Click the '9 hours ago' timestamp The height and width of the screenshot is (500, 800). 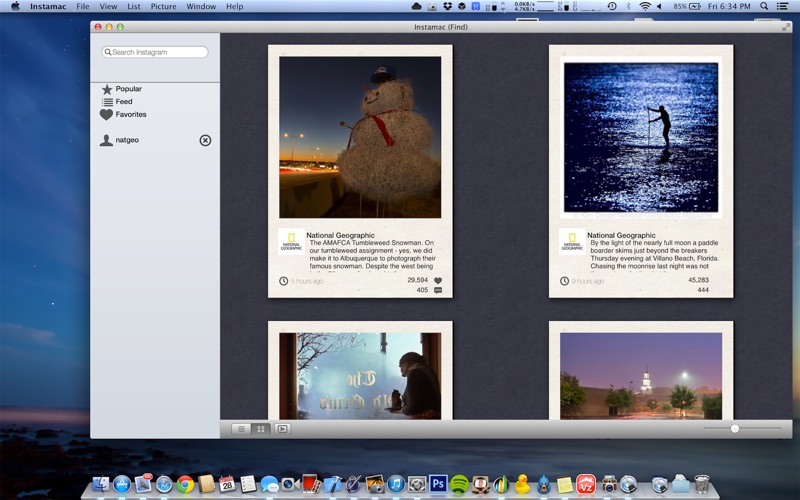click(x=587, y=281)
